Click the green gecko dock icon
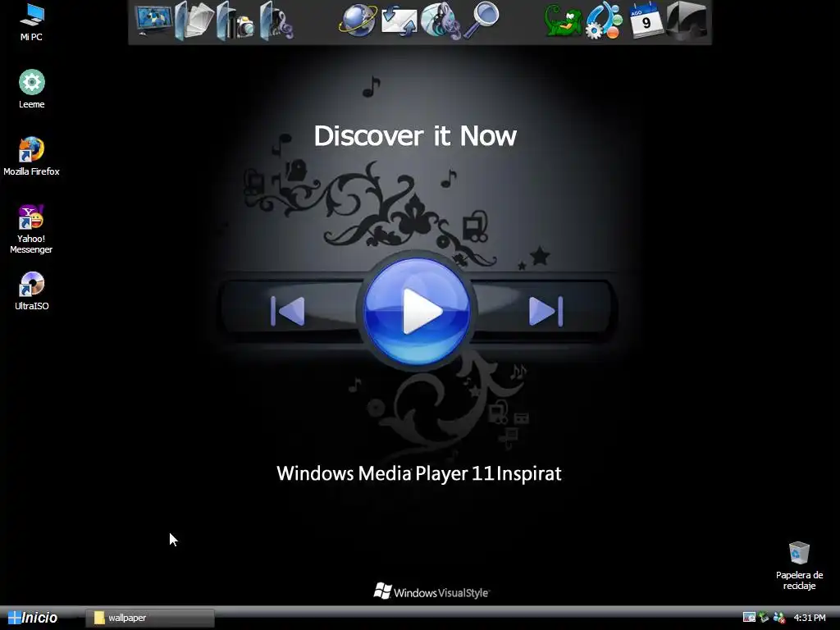The height and width of the screenshot is (630, 840). click(563, 21)
